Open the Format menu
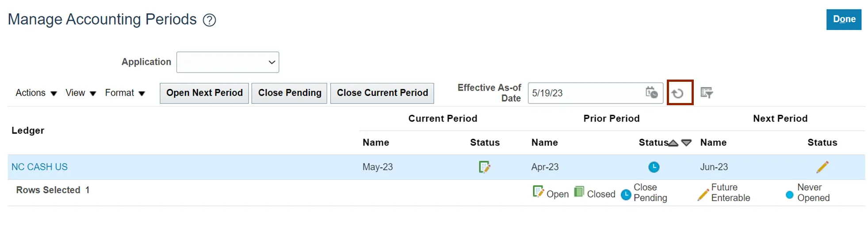868x225 pixels. coord(125,93)
